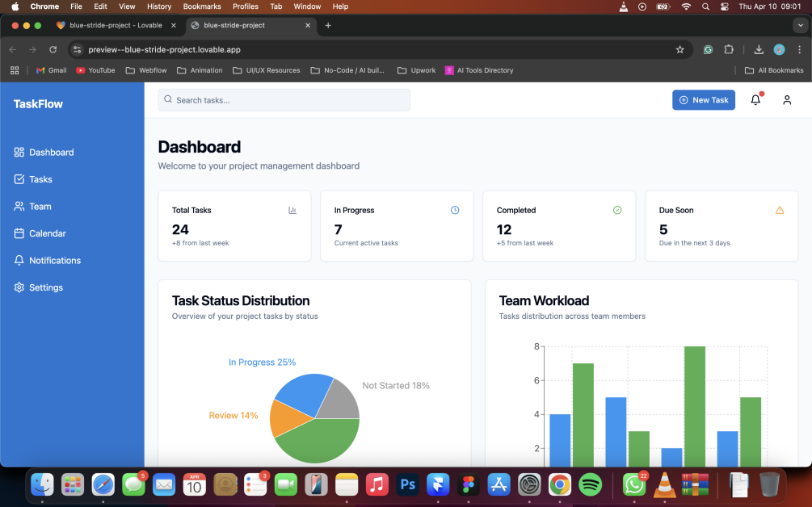Viewport: 812px width, 507px height.
Task: Open Spotify from the Dock
Action: [591, 484]
